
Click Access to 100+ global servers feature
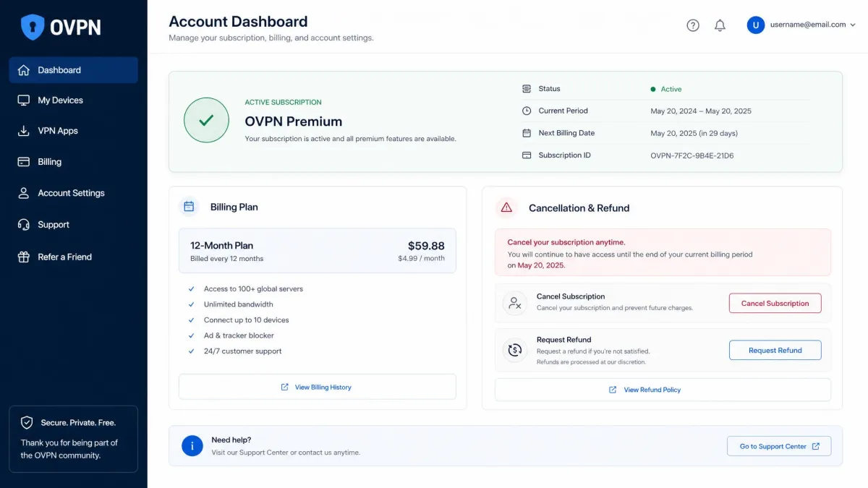click(253, 288)
